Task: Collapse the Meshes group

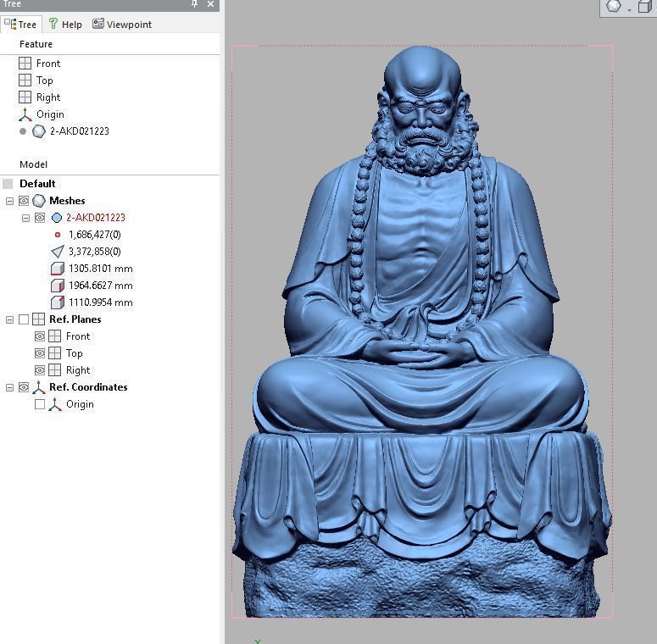Action: coord(9,201)
